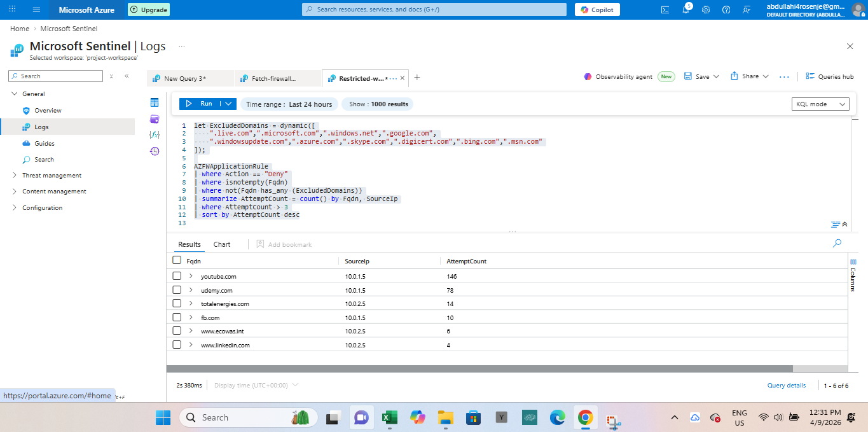Open the Tables schema pane icon

tap(155, 103)
